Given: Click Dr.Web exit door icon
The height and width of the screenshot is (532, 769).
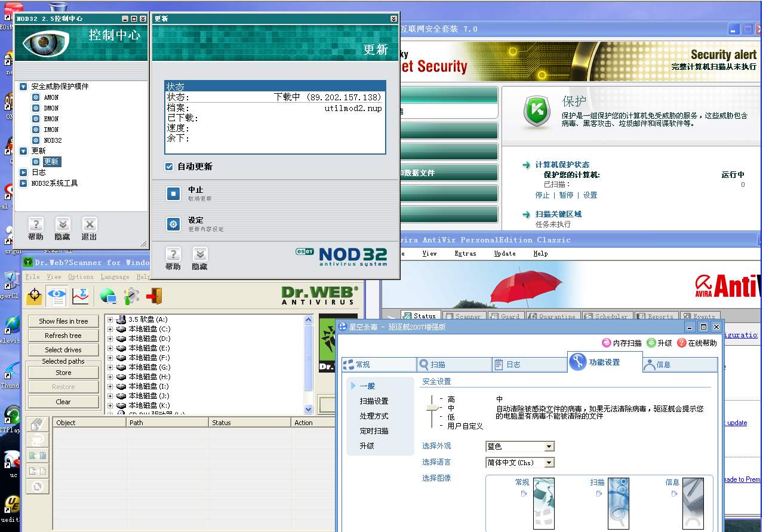Looking at the screenshot, I should click(x=155, y=295).
